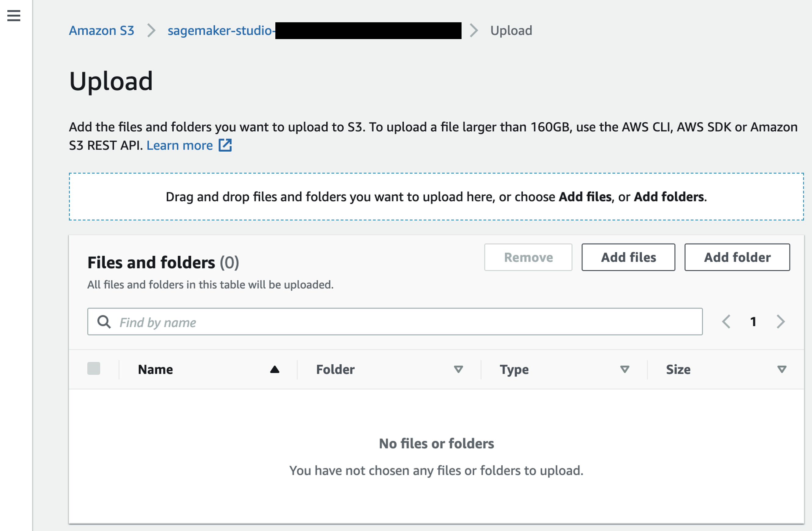Go to next page of files table
The image size is (812, 531).
coord(781,322)
